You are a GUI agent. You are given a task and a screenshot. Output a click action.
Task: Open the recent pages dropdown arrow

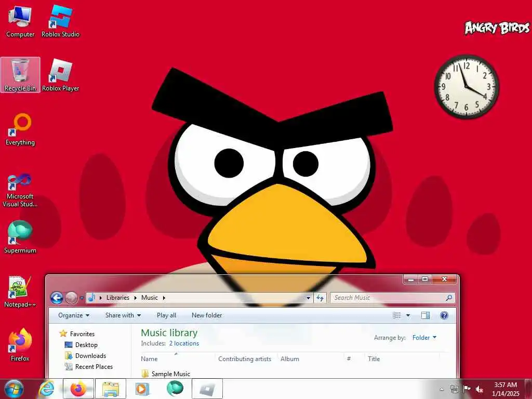[82, 298]
